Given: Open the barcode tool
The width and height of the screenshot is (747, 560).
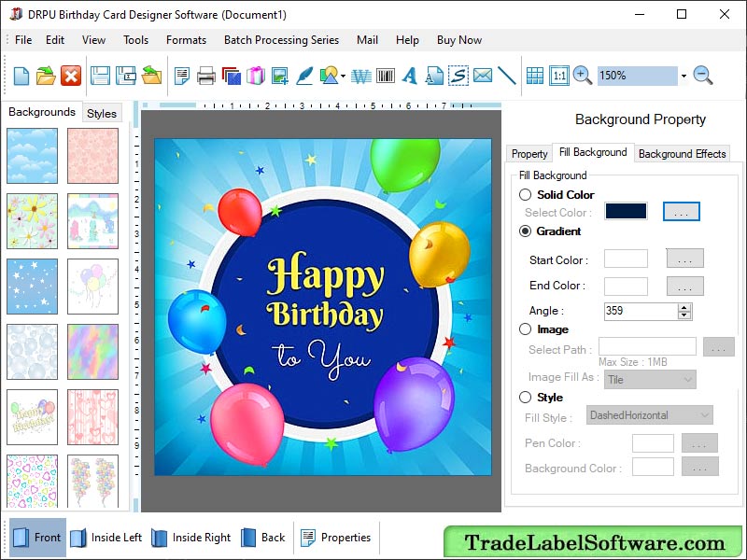Looking at the screenshot, I should [x=385, y=76].
